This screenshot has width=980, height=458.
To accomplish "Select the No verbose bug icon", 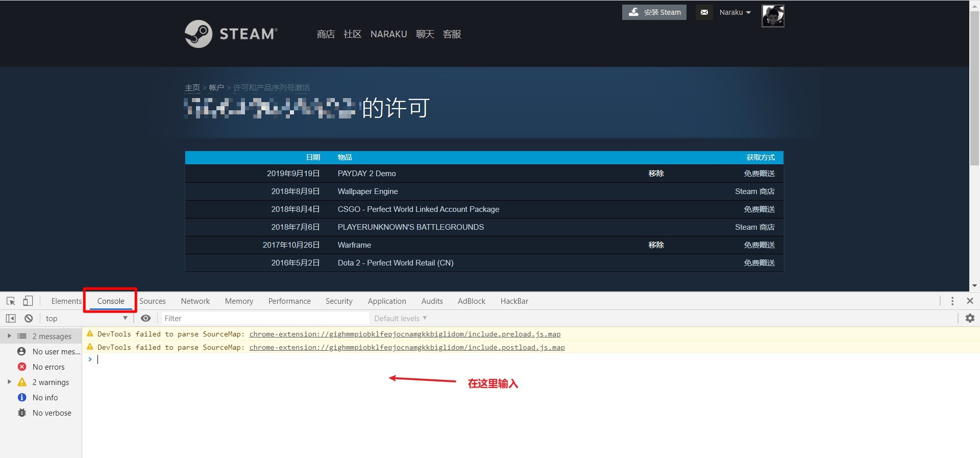I will [x=22, y=413].
